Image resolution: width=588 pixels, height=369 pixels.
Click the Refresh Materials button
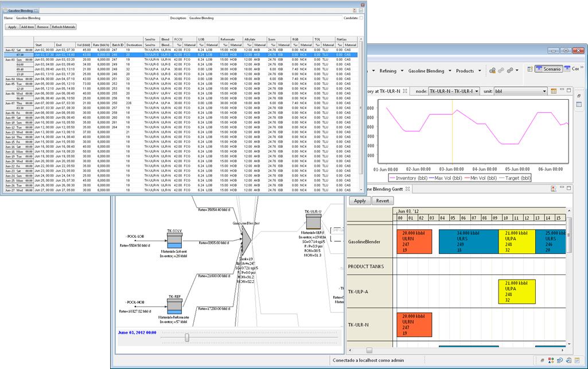(64, 27)
